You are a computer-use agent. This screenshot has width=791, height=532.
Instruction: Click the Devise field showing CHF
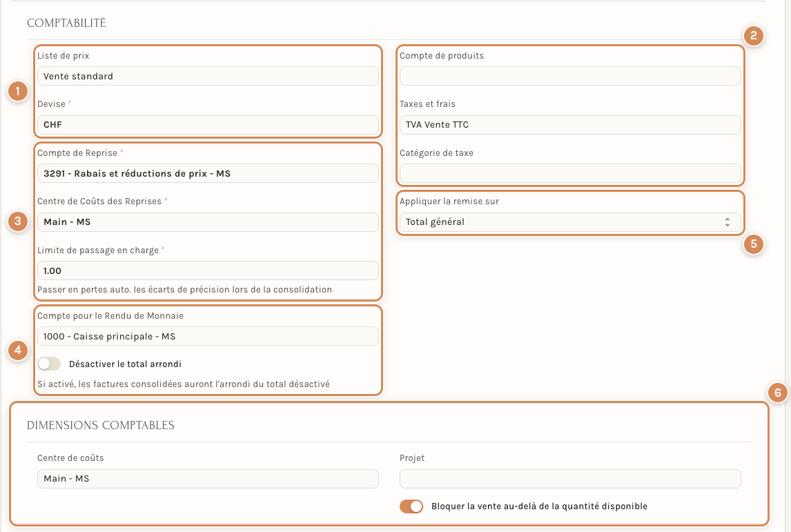208,125
